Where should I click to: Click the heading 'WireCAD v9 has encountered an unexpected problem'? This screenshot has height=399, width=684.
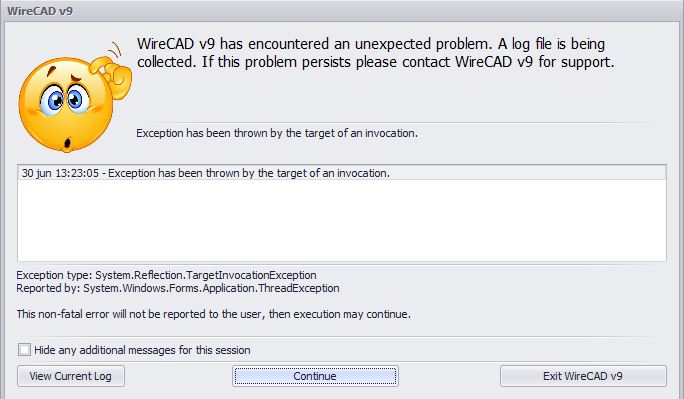click(314, 44)
